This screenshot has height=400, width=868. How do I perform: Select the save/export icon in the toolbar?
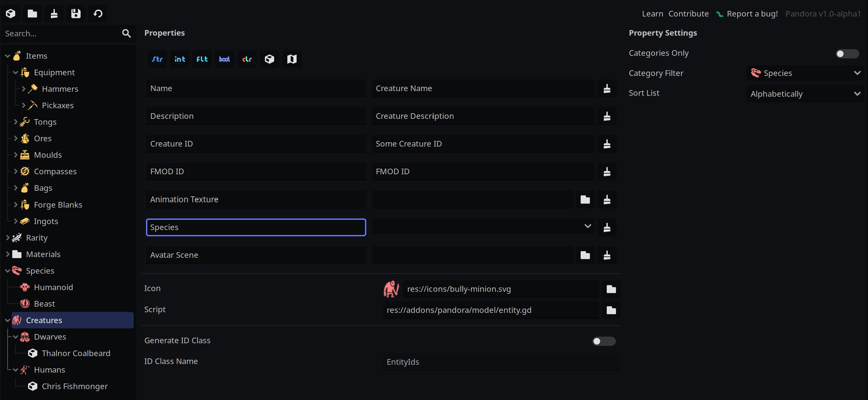point(76,13)
